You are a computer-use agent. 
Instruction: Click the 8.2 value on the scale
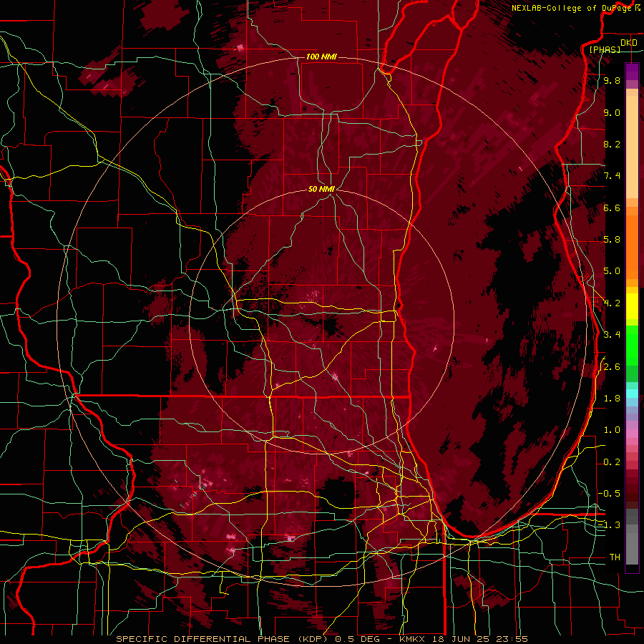point(612,144)
